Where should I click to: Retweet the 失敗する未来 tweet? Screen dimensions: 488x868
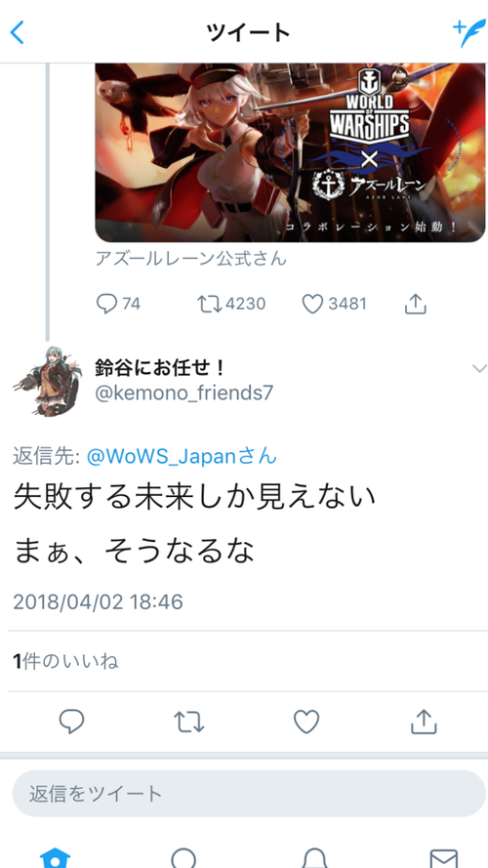click(189, 722)
